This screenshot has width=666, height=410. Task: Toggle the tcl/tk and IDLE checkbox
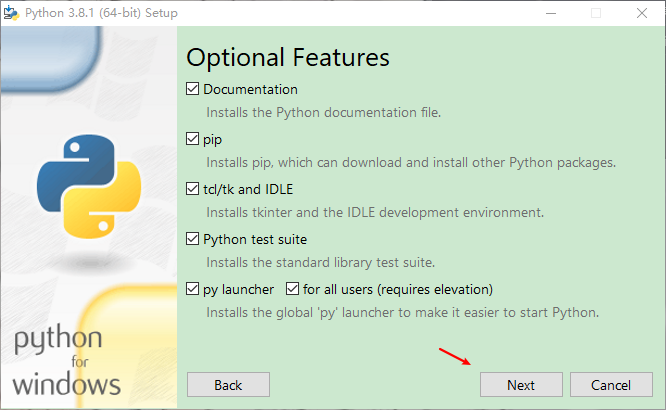click(192, 189)
